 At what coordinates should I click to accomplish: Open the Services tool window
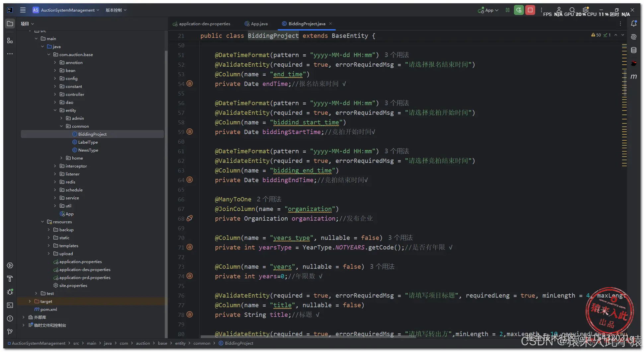tap(10, 265)
